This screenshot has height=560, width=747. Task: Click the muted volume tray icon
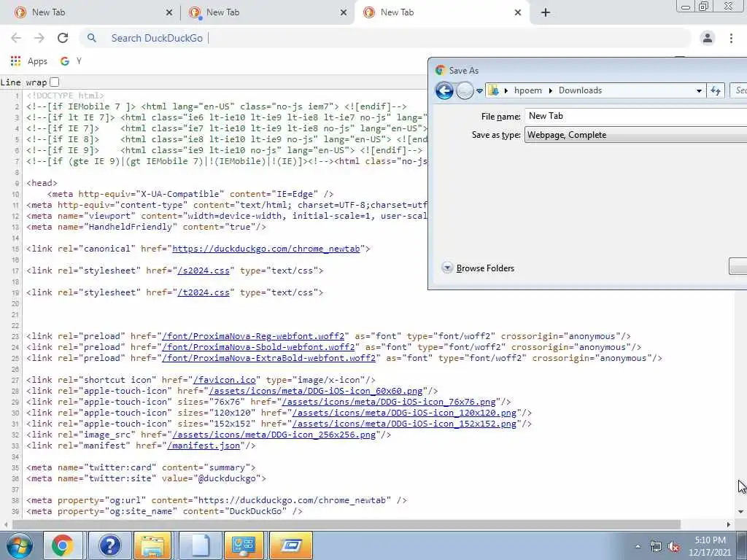(673, 546)
